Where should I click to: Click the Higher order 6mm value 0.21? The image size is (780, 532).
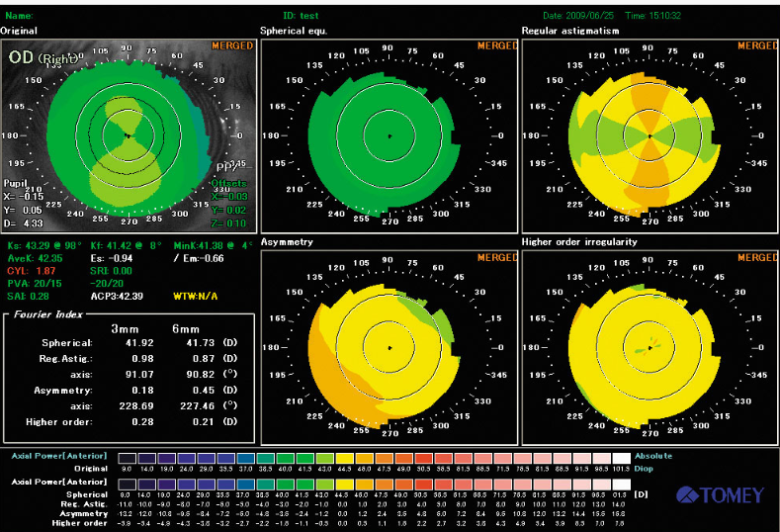point(204,422)
